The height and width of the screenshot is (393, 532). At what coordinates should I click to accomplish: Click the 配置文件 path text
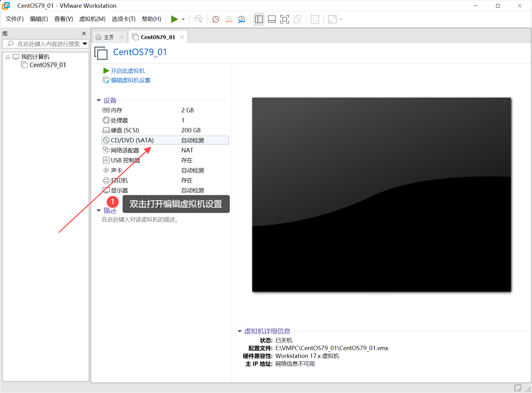point(332,348)
